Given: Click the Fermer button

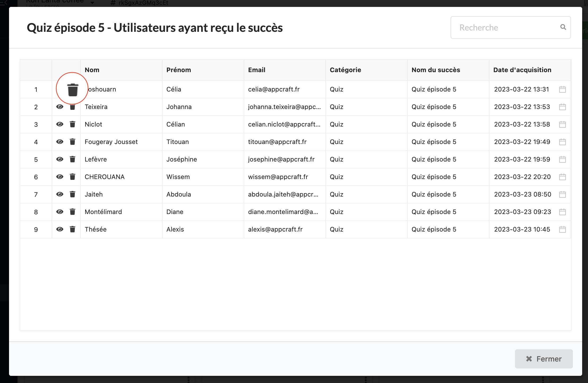Looking at the screenshot, I should point(544,359).
